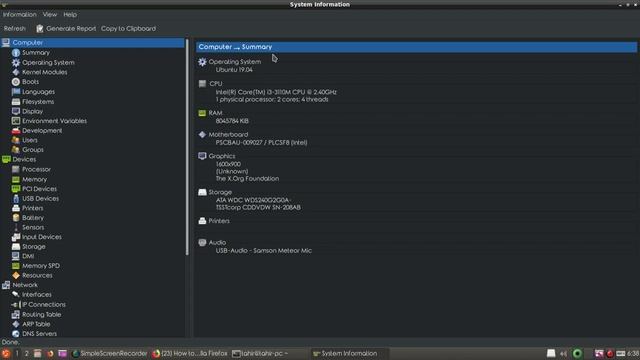Click the CPU heading in summary
640x360 pixels.
[x=216, y=84]
